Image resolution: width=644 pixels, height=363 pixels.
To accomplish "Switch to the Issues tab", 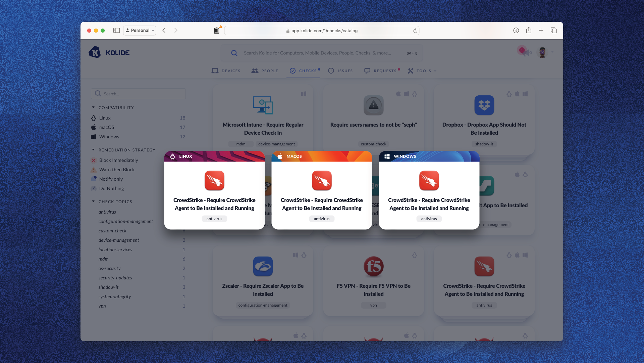I will tap(340, 71).
